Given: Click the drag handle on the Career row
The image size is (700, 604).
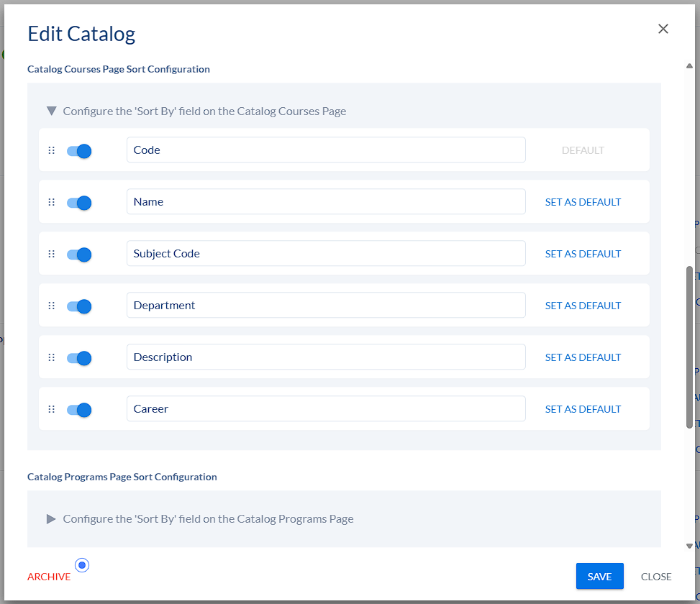Looking at the screenshot, I should (x=51, y=409).
